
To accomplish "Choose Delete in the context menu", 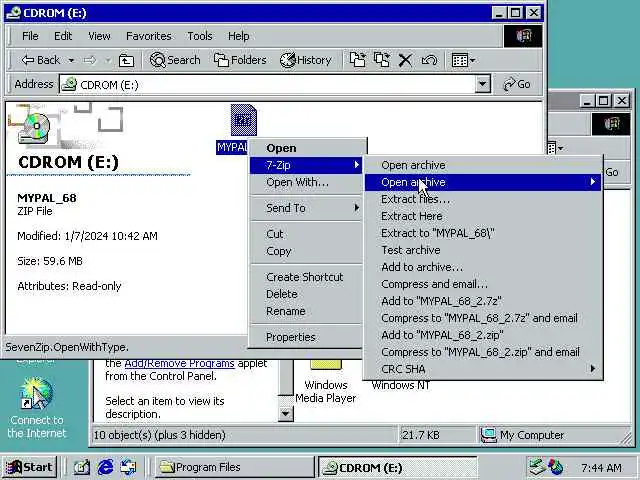I will (306, 294).
